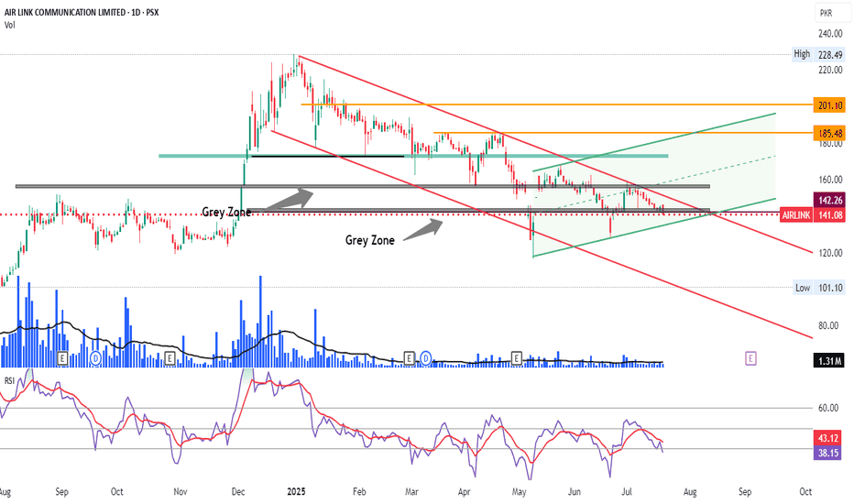The image size is (854, 504).
Task: Click the Dec label on the time axis
Action: (x=238, y=491)
